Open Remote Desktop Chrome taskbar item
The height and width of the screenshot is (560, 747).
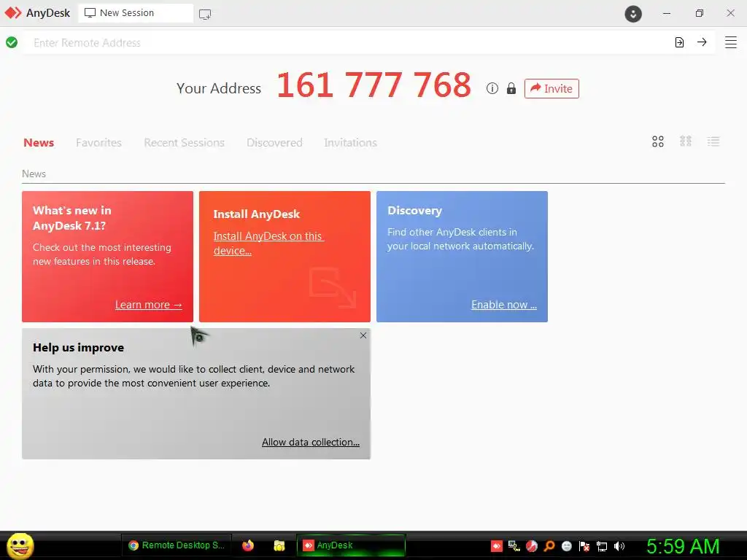coord(177,545)
